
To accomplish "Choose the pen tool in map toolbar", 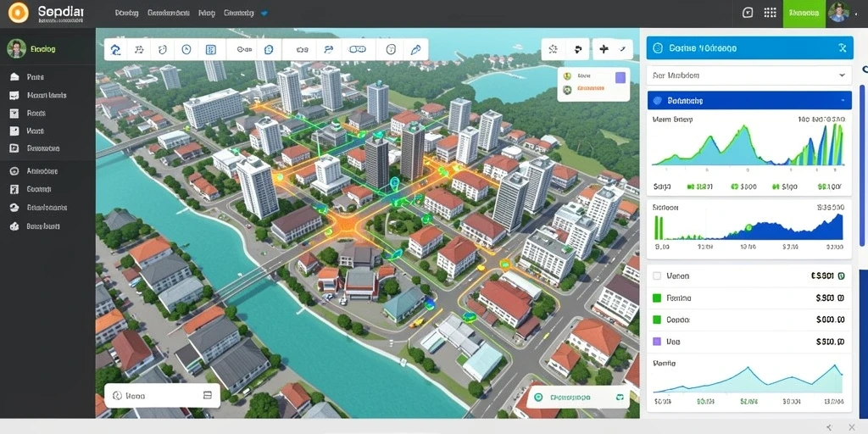I will (x=415, y=49).
